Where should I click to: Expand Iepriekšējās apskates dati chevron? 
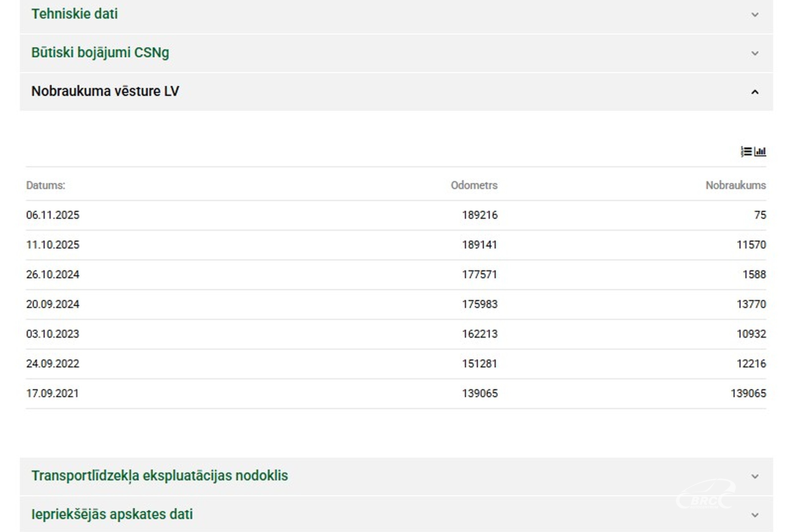pos(755,515)
